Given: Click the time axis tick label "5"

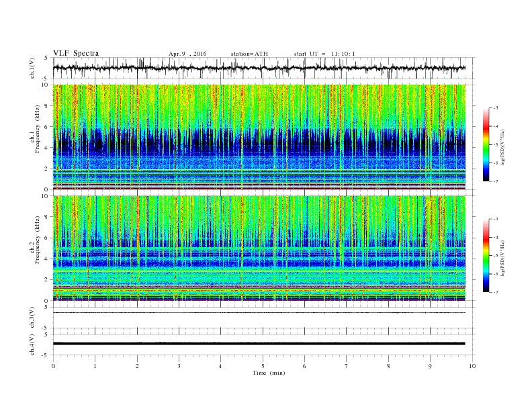Looking at the screenshot, I should coord(263,366).
